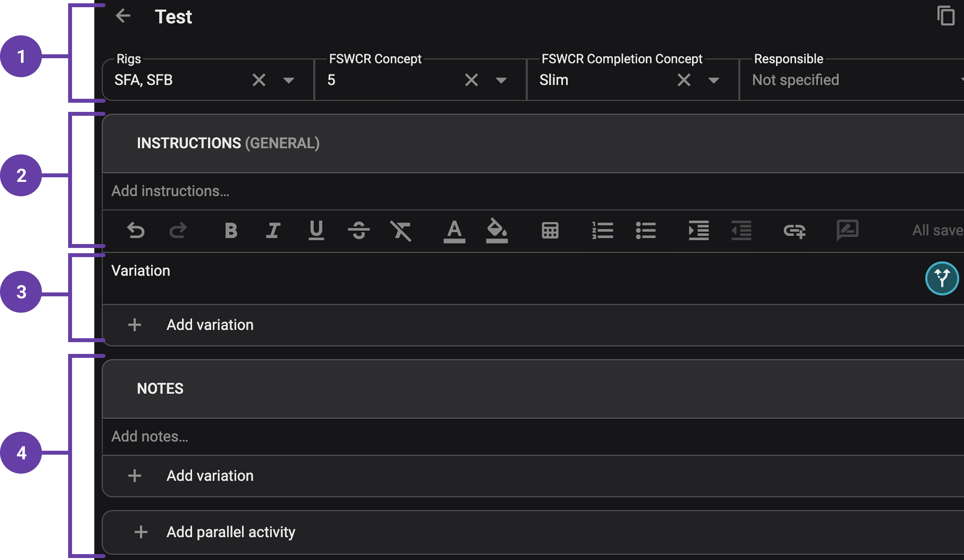964x560 pixels.
Task: Open the text highlight color tool
Action: tap(496, 231)
